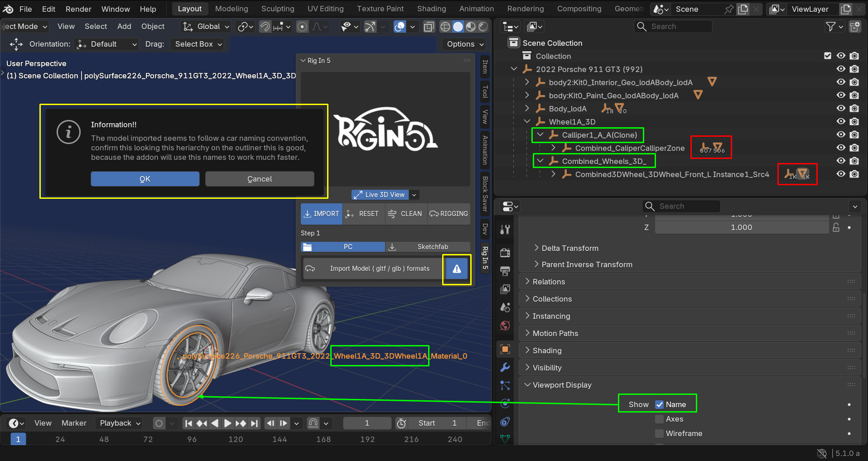The image size is (868, 461).
Task: Open the outliner filter funnel icon
Action: [830, 27]
